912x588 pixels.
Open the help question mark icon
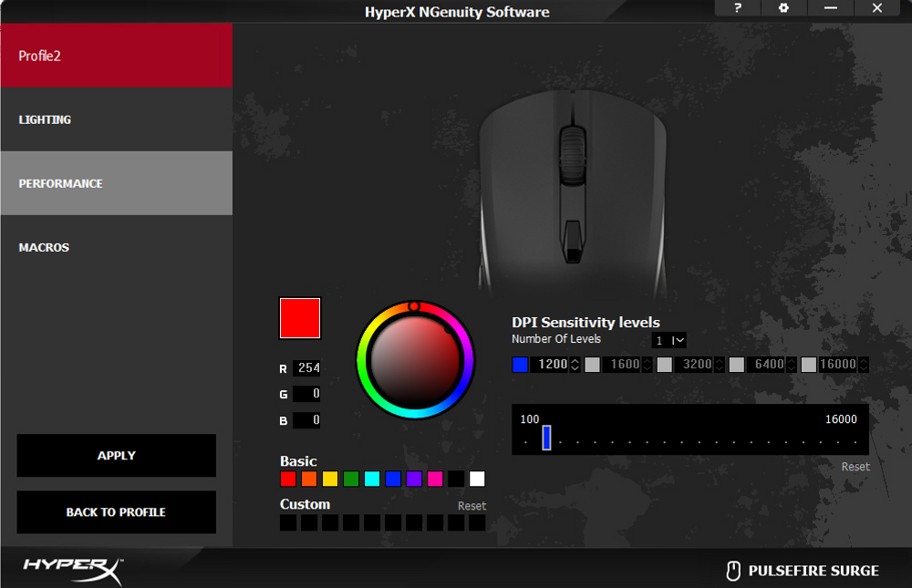738,8
